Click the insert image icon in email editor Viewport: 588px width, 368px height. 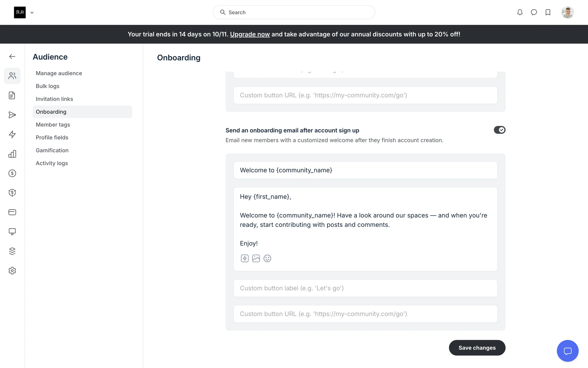[x=256, y=259]
